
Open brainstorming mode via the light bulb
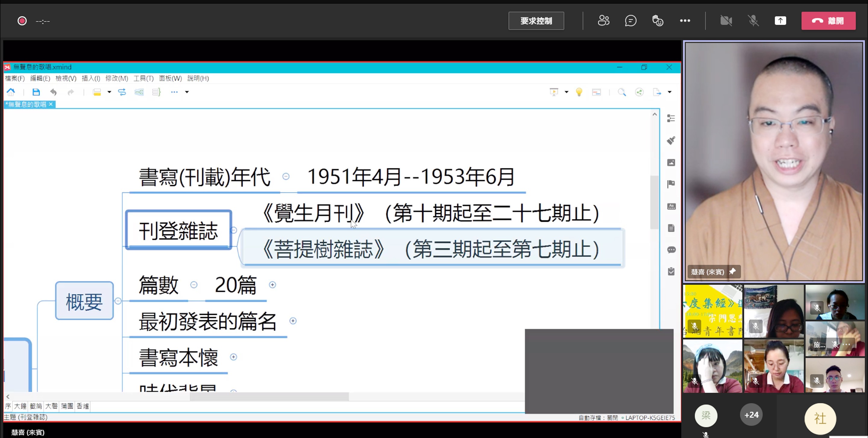(579, 92)
